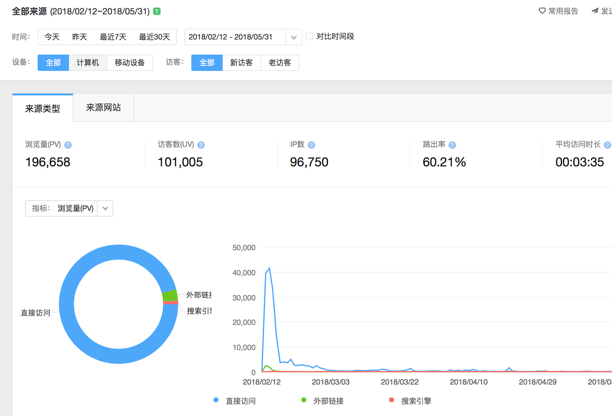Screen dimensions: 612x416
Task: Choose the 最近7天 time range
Action: pos(113,37)
